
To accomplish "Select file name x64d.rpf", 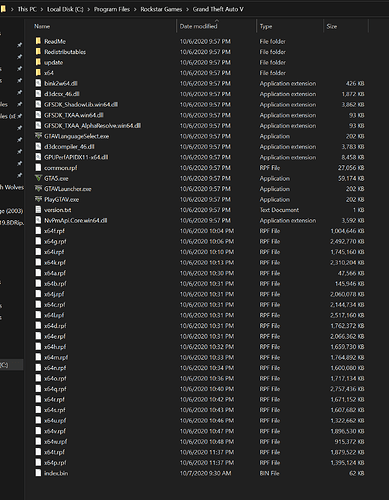I will (55, 326).
